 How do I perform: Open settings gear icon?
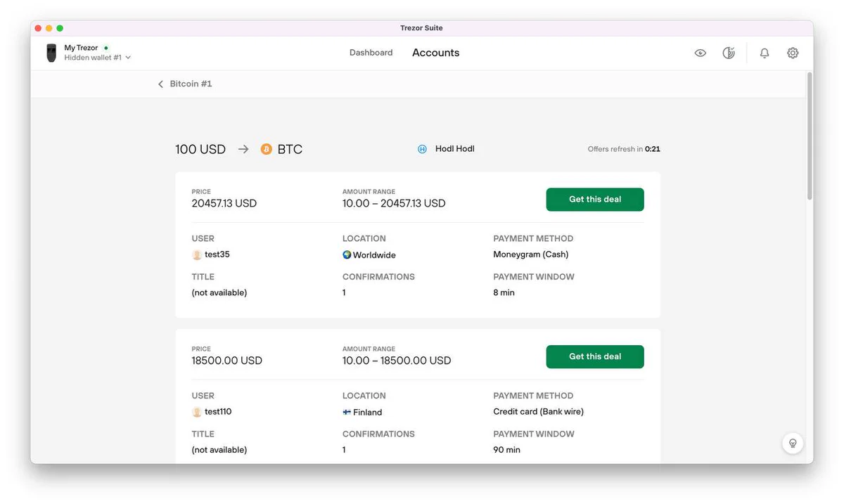tap(793, 53)
